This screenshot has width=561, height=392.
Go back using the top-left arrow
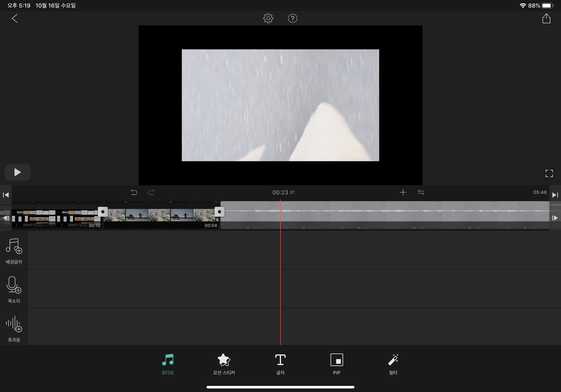point(15,18)
